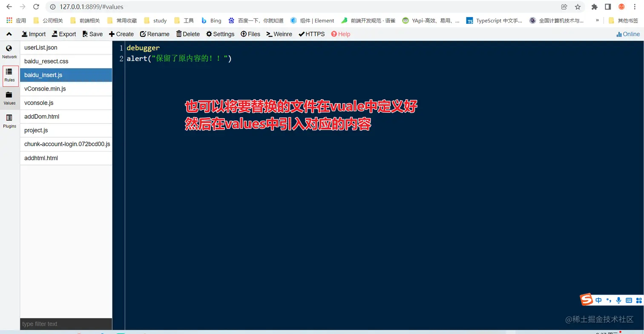This screenshot has height=334, width=644.
Task: Reload the page
Action: pos(36,7)
